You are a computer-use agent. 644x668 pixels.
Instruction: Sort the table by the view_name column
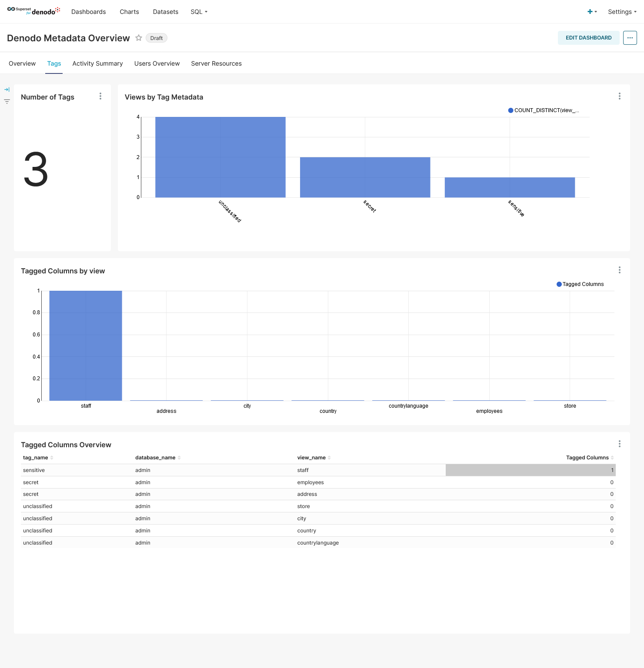click(x=314, y=458)
